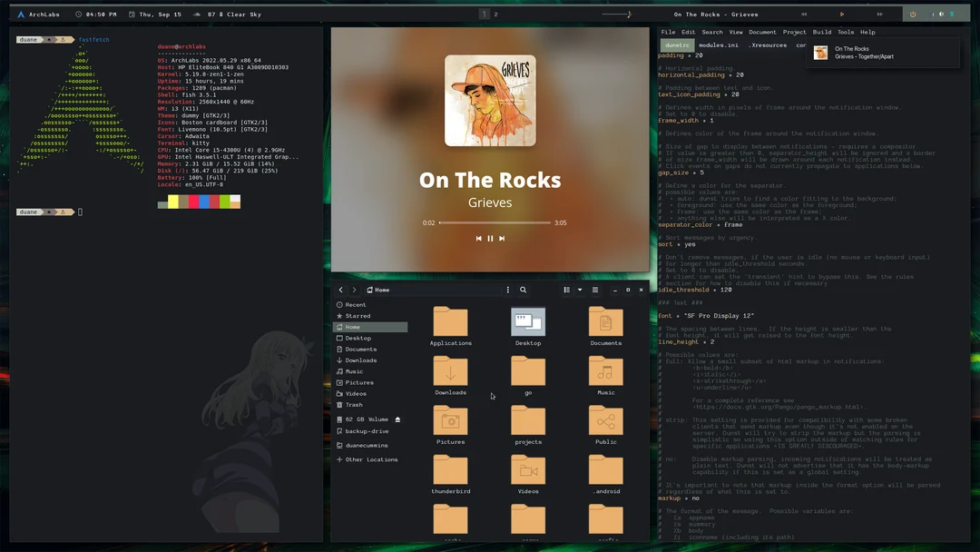This screenshot has width=980, height=552.
Task: Pause the song in the music player
Action: [x=490, y=239]
